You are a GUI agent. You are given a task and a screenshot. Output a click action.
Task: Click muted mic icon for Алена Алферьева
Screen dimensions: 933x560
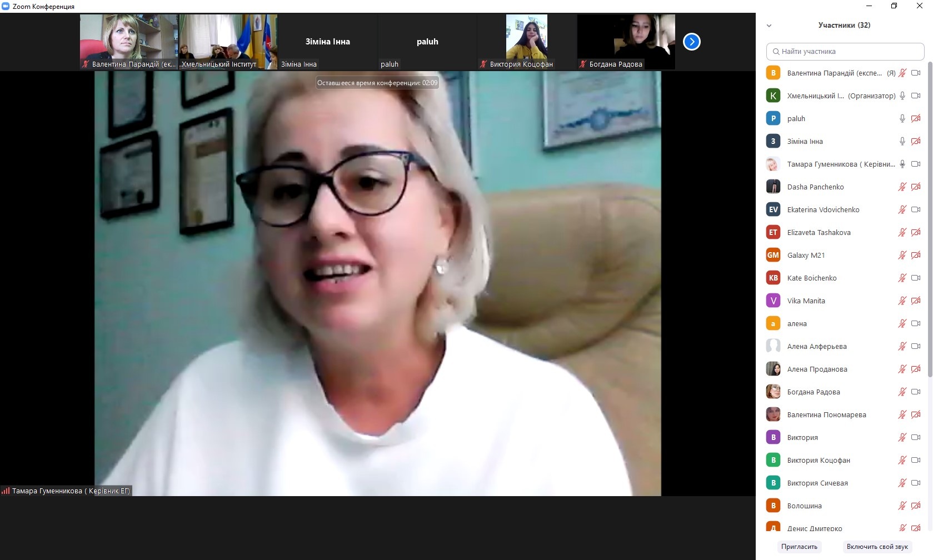point(902,346)
